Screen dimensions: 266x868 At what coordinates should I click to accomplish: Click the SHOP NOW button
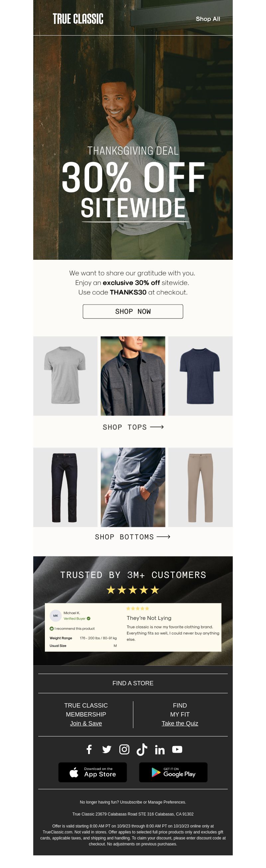[133, 311]
